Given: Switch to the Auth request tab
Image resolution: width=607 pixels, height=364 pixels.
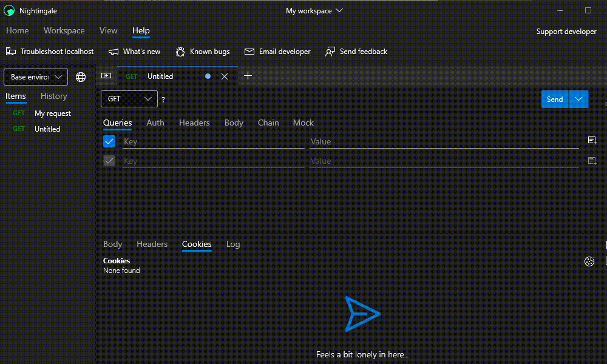Looking at the screenshot, I should pos(155,123).
